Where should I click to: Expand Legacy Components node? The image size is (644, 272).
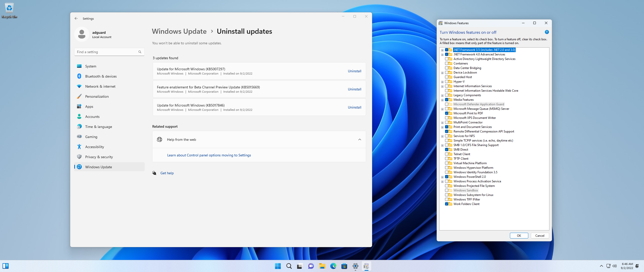(442, 95)
